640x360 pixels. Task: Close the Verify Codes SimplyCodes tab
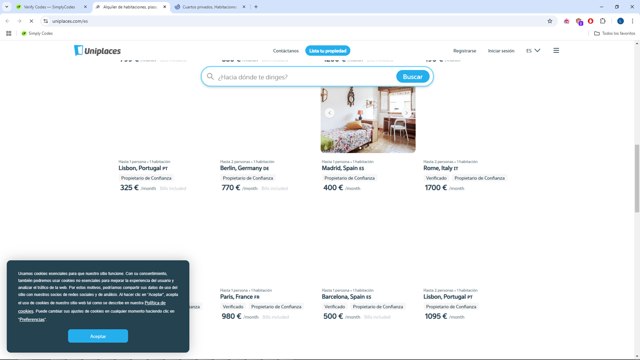tap(85, 7)
